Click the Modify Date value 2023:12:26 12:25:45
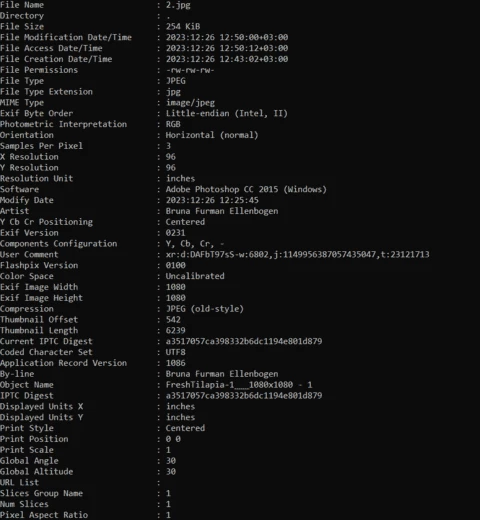 [x=212, y=200]
